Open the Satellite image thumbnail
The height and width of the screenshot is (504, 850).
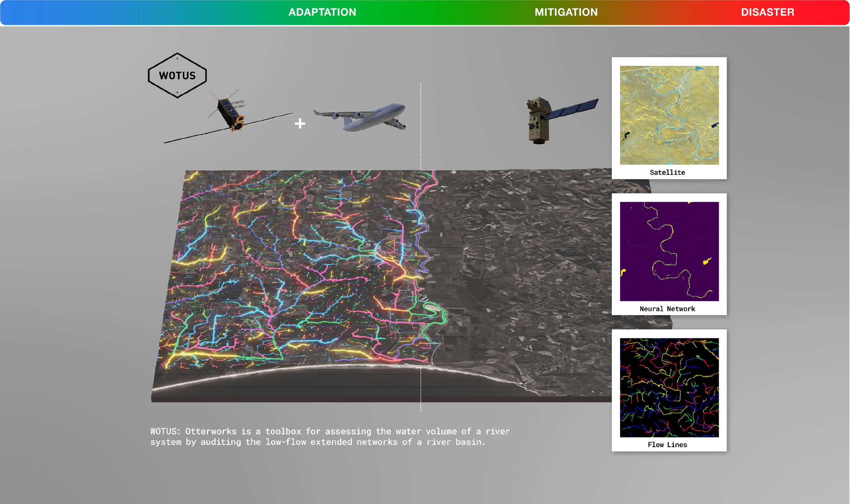pyautogui.click(x=669, y=115)
